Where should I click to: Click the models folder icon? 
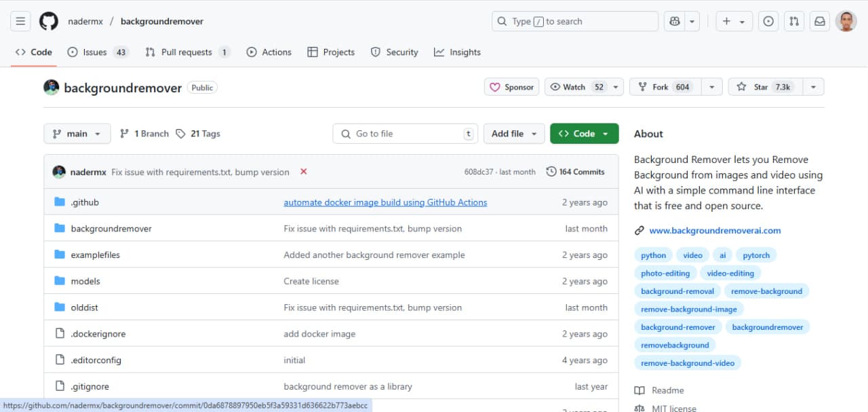pyautogui.click(x=59, y=281)
